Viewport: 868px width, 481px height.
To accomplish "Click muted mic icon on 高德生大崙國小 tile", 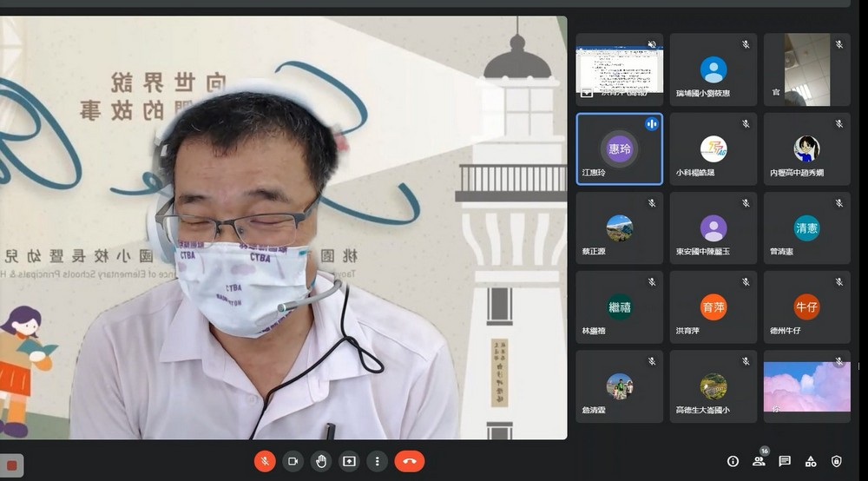I will click(746, 361).
